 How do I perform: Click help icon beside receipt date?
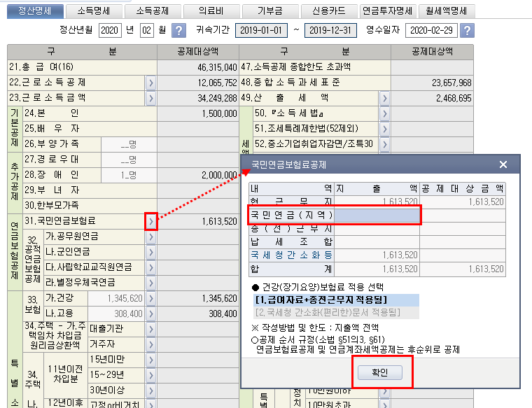(467, 31)
